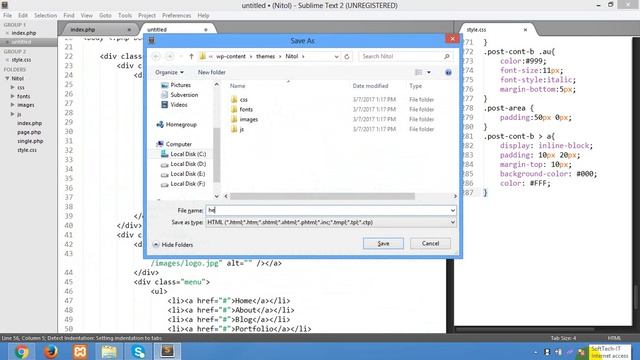
Task: Expand the images folder in Sublime sidebar
Action: click(x=13, y=105)
